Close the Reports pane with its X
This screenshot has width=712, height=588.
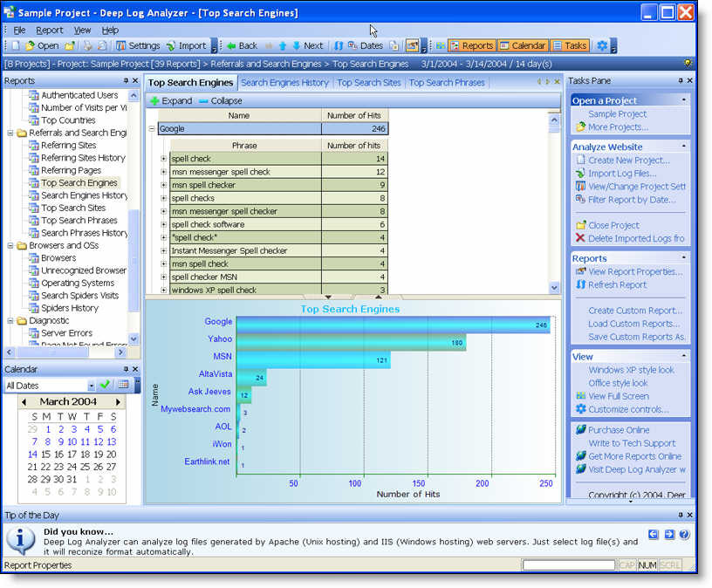(135, 80)
